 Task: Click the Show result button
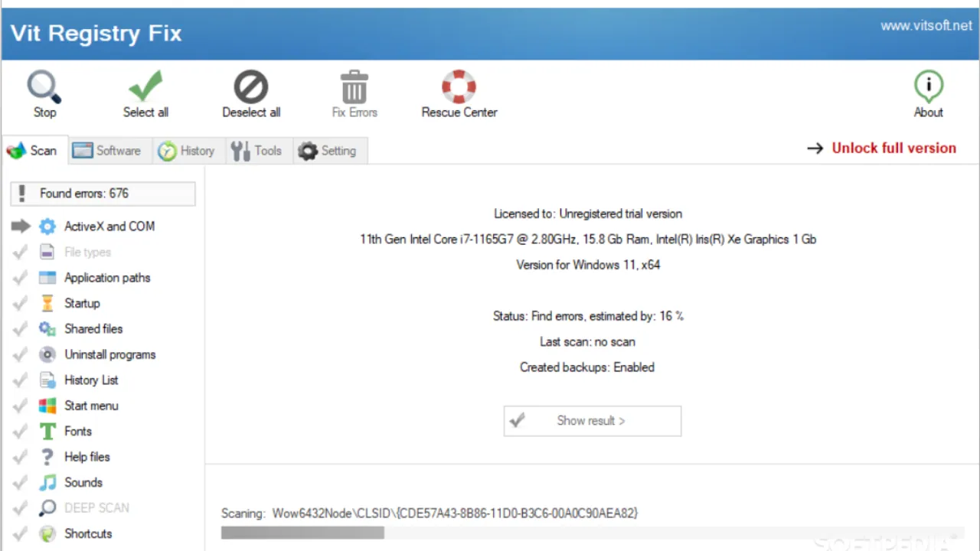pos(592,421)
